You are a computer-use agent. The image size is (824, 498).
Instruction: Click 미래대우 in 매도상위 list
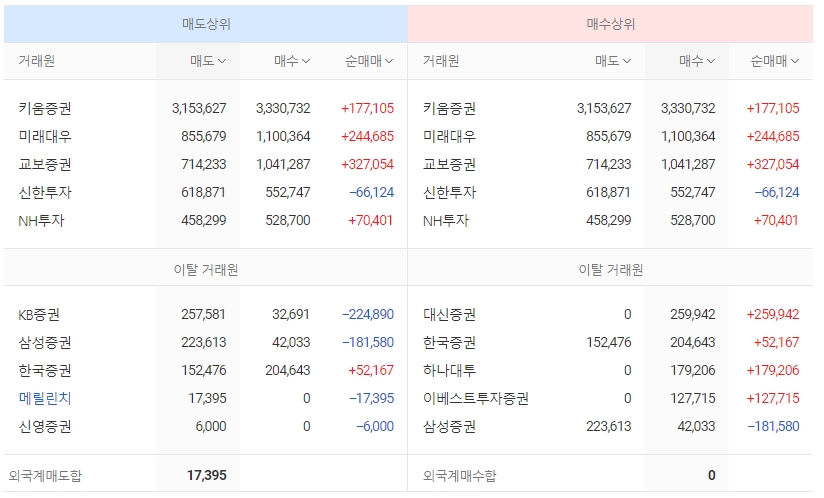click(x=45, y=136)
